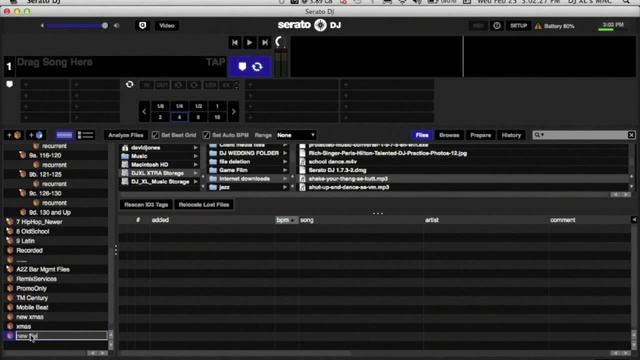Sort by the artist column
640x360 pixels.
(x=432, y=220)
